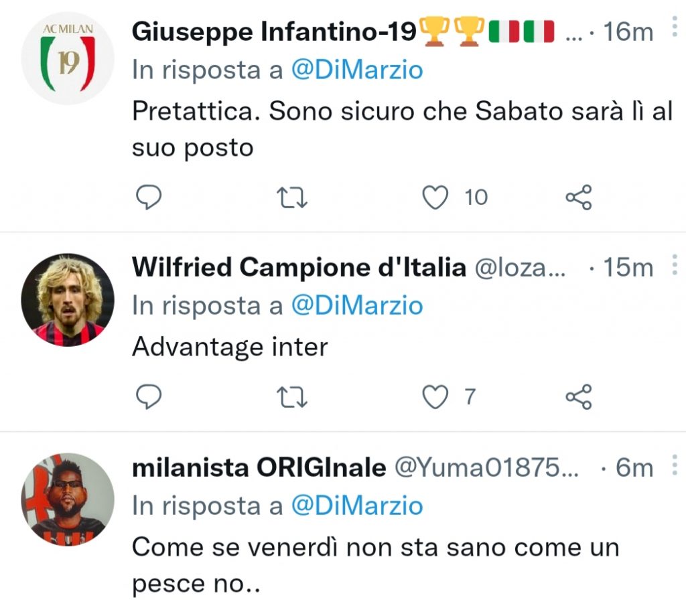Open more options on Wilfried's tweet
This screenshot has width=686, height=616.
[673, 266]
